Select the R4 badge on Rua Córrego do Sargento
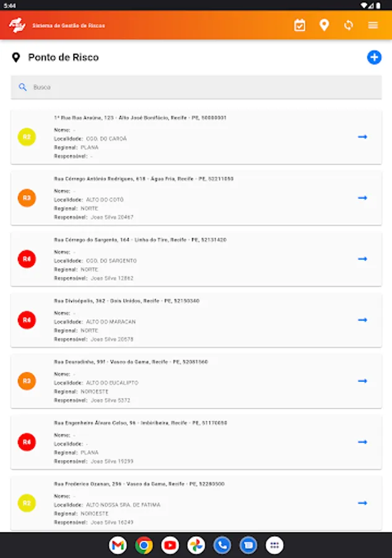This screenshot has height=558, width=392. [x=27, y=259]
